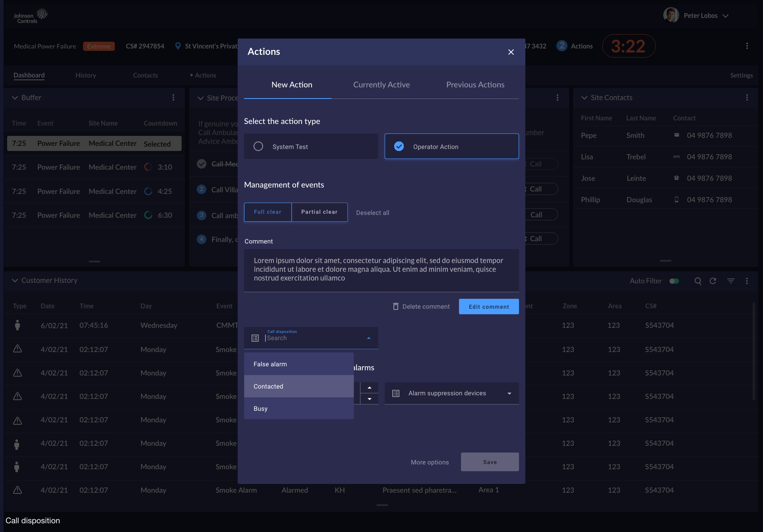Click the list icon in Call disposition field
This screenshot has width=763, height=532.
(255, 338)
